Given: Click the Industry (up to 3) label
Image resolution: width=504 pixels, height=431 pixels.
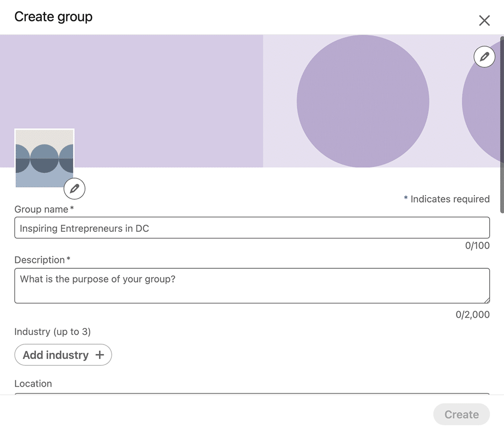Looking at the screenshot, I should [53, 332].
